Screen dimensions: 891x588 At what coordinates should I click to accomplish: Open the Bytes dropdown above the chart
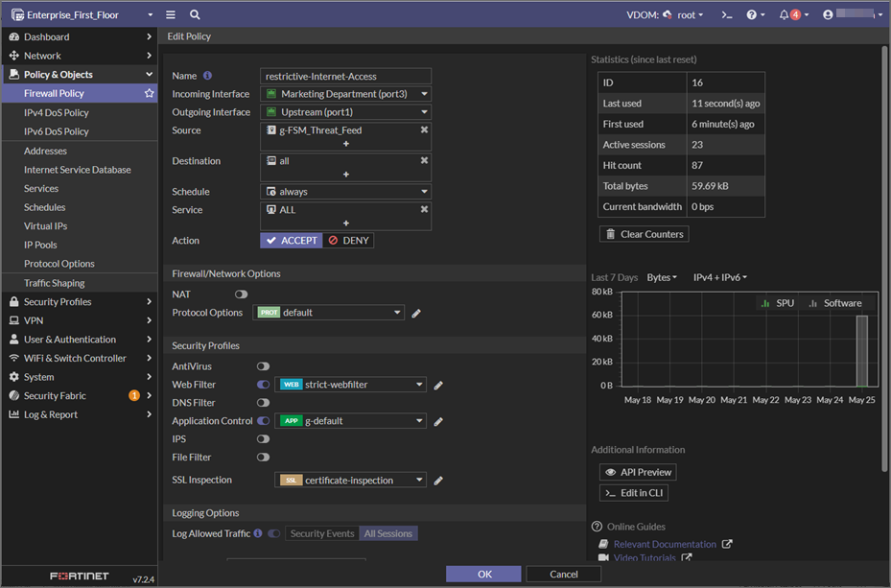(661, 276)
